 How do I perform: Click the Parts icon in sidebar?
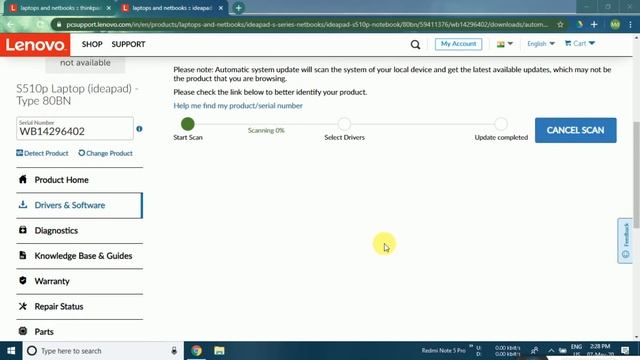(x=23, y=331)
